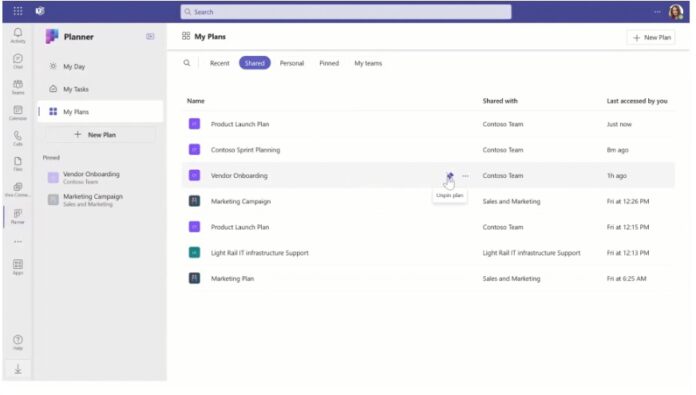Image resolution: width=696 pixels, height=395 pixels.
Task: Click New Plan button in sidebar
Action: point(100,134)
